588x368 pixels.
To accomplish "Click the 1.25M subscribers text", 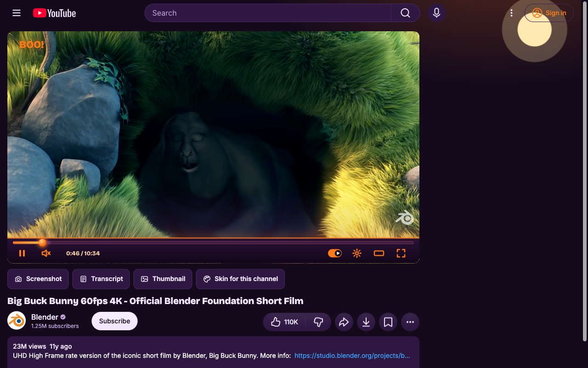I will coord(55,326).
